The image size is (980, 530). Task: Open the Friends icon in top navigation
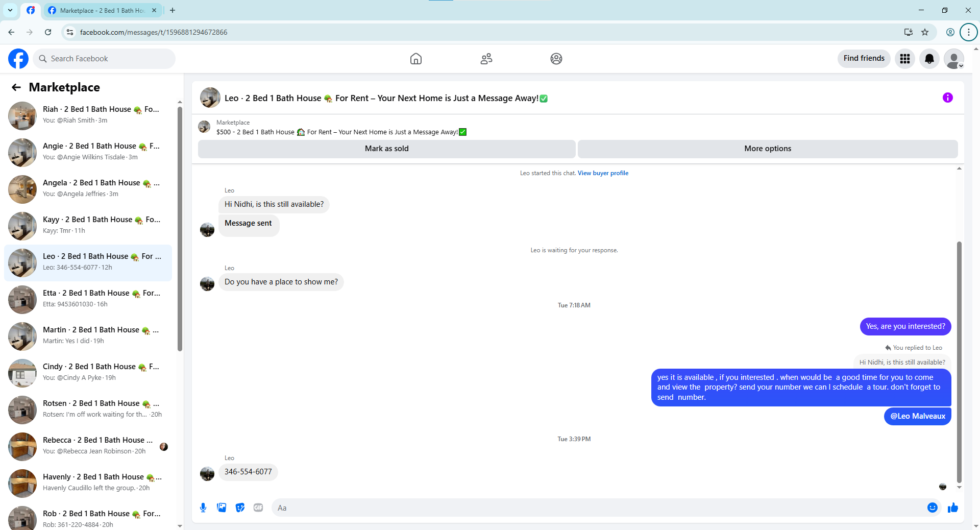point(486,59)
